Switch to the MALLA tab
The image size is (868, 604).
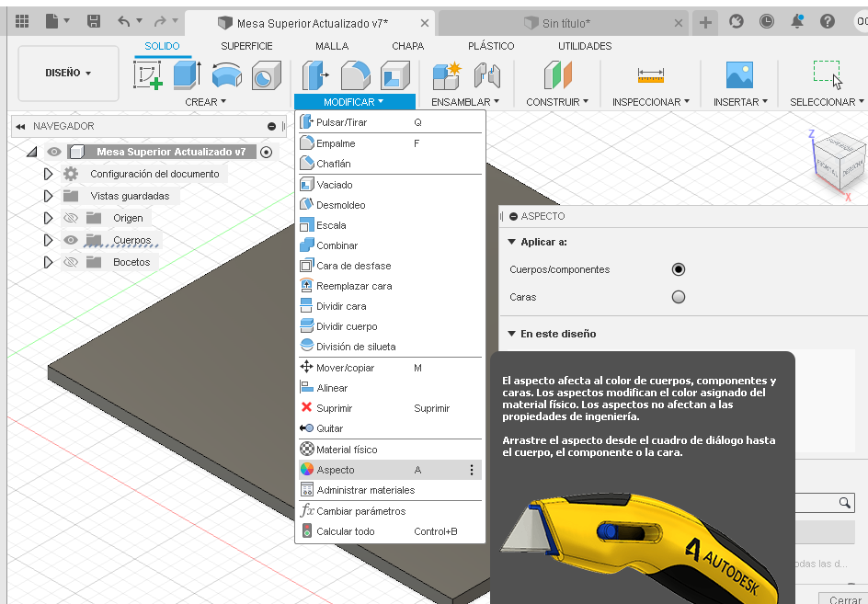point(332,46)
